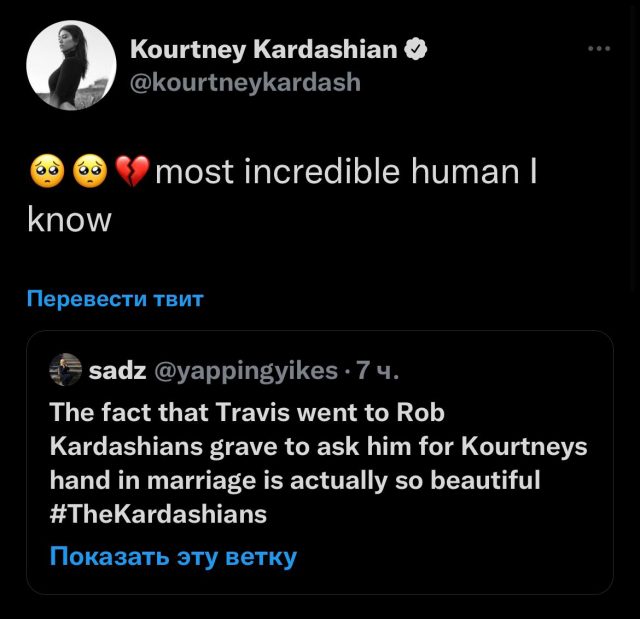Open the more options three-dot menu
This screenshot has width=640, height=619.
pyautogui.click(x=598, y=48)
